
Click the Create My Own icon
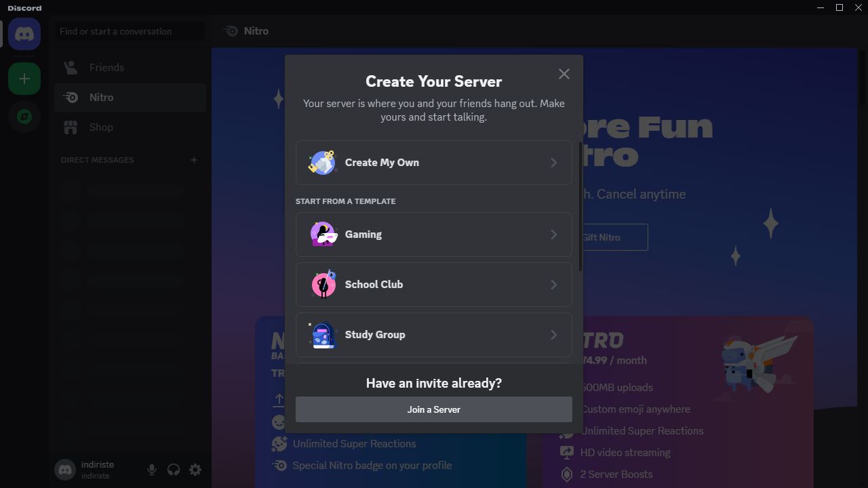click(322, 163)
